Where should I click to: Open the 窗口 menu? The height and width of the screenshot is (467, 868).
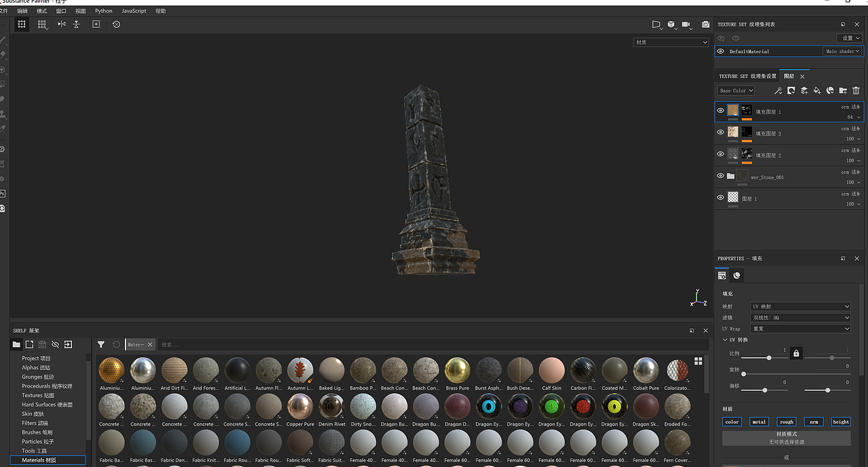(x=61, y=11)
